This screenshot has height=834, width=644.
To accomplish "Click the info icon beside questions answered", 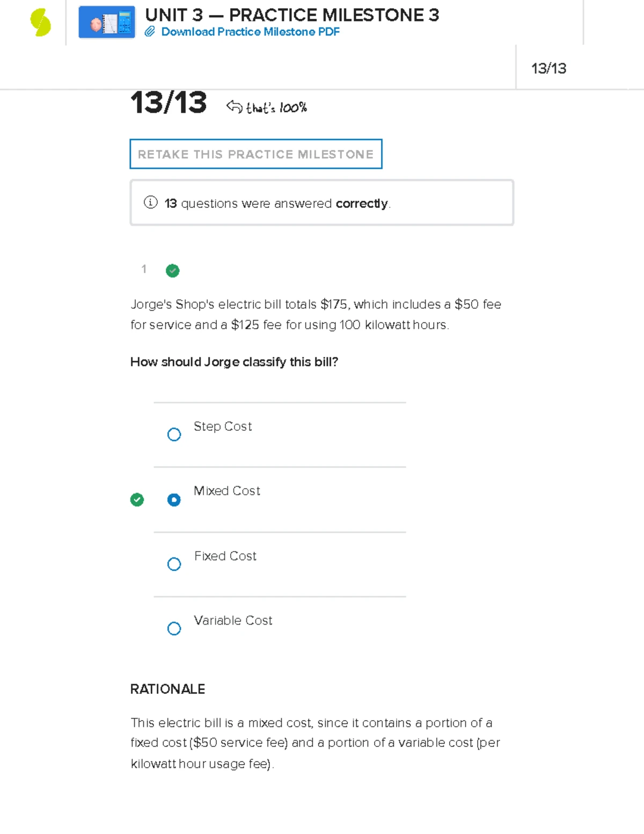I will (x=150, y=202).
